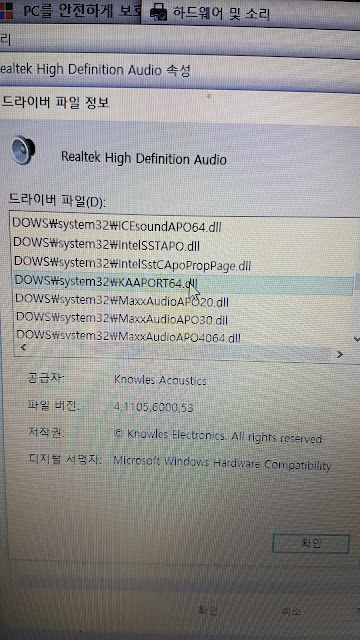
Task: Click the 하드웨어 및 소리 window title
Action: coord(221,13)
